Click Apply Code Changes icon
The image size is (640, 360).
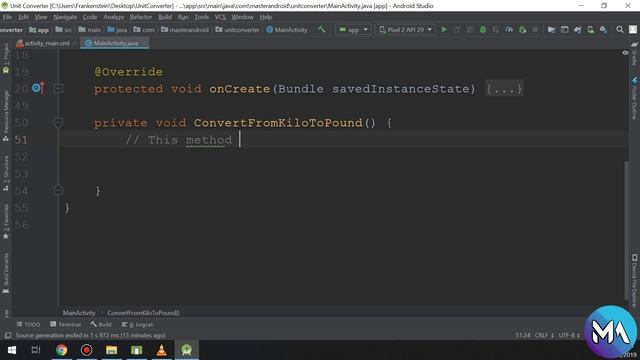click(470, 29)
